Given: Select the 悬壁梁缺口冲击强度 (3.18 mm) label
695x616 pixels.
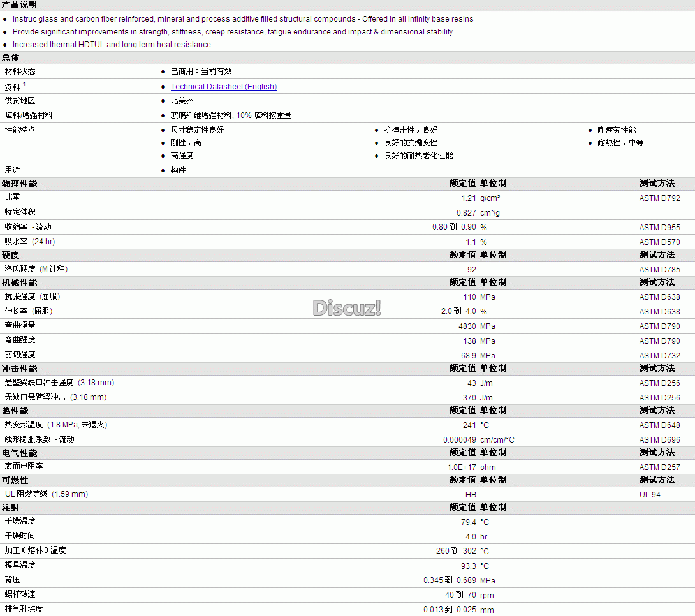Looking at the screenshot, I should pyautogui.click(x=59, y=383).
